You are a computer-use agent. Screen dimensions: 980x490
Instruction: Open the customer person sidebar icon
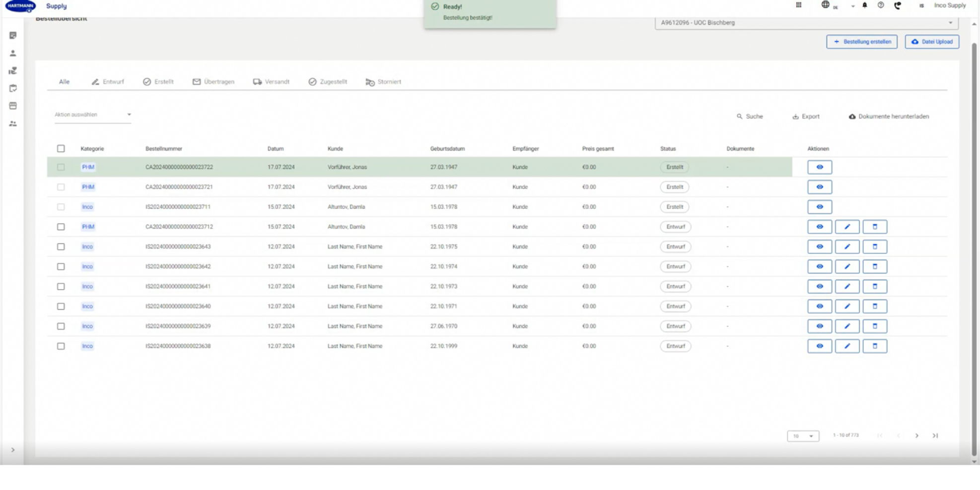point(13,53)
